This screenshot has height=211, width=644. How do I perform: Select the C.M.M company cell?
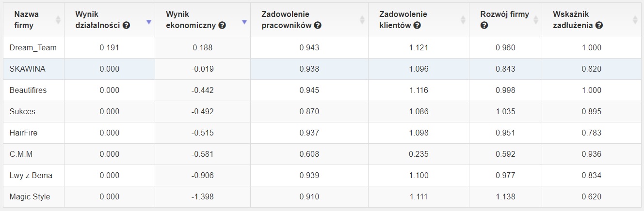click(34, 154)
